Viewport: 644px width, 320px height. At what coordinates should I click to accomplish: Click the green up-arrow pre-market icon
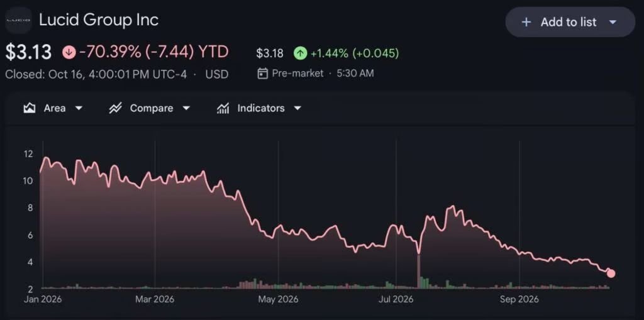tap(300, 53)
